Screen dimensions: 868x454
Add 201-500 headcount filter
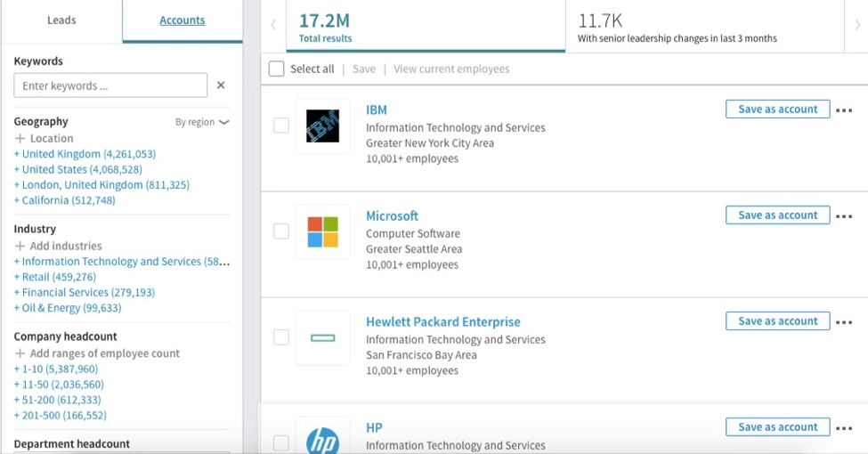click(61, 415)
